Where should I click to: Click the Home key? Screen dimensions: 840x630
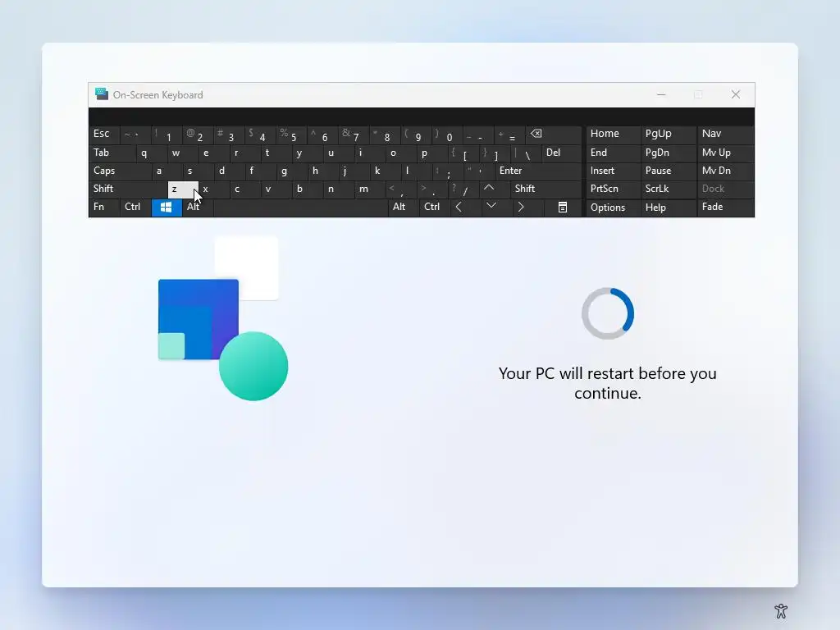[x=613, y=134]
